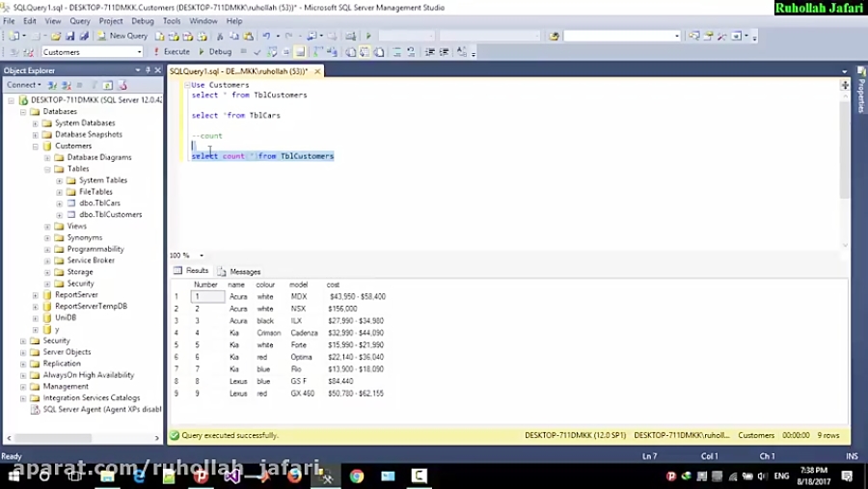Click the Parse checkmark icon

257,52
